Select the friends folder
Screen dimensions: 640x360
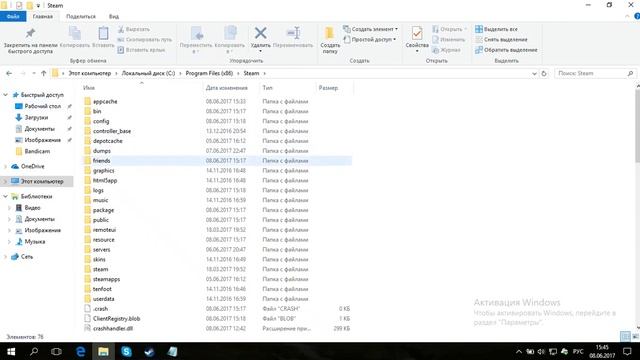[101, 161]
